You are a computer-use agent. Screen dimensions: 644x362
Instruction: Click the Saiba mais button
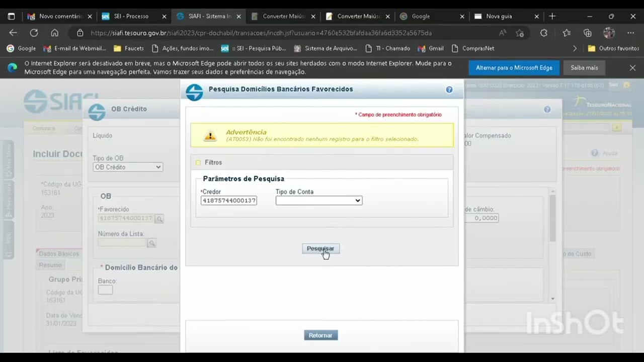click(584, 67)
